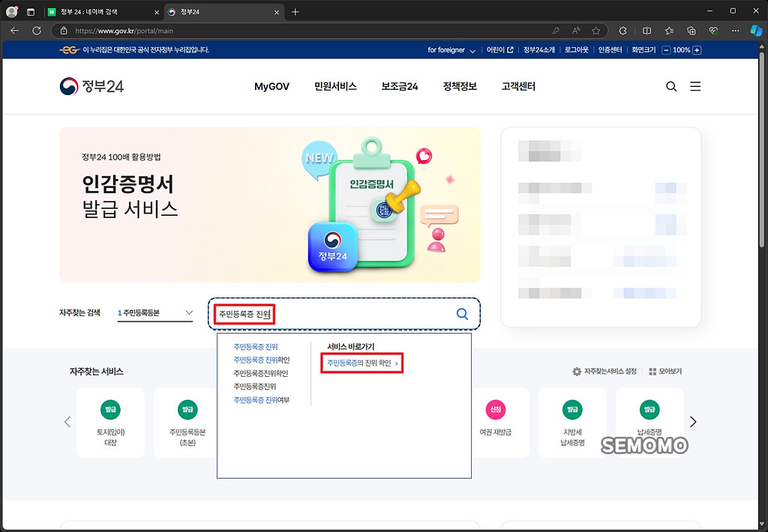Click the password key icon in address bar
The image size is (768, 532).
click(x=556, y=31)
